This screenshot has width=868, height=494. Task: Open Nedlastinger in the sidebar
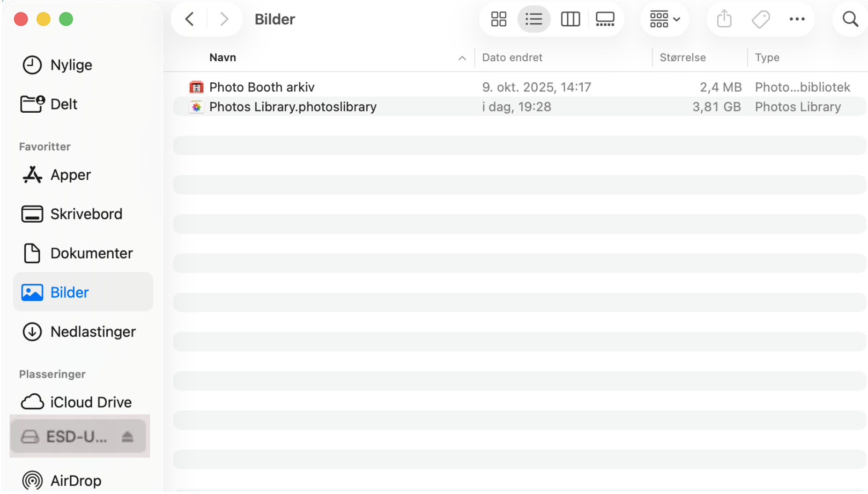[83, 332]
